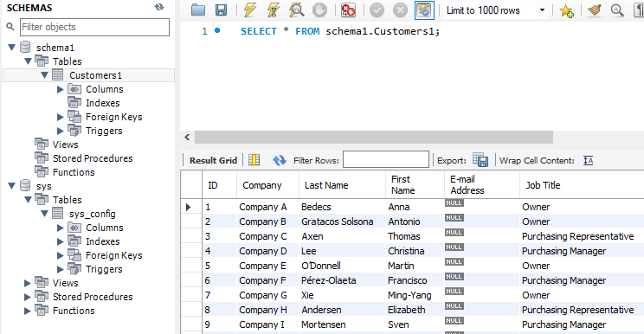Viewport: 644px width, 334px height.
Task: Open a SQL script file with folder icon
Action: point(198,10)
